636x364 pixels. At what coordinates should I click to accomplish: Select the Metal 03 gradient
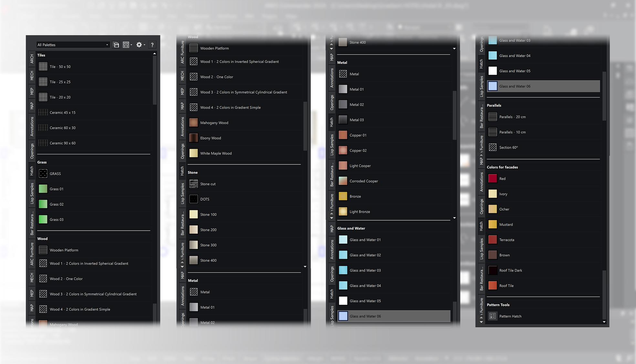pyautogui.click(x=394, y=120)
